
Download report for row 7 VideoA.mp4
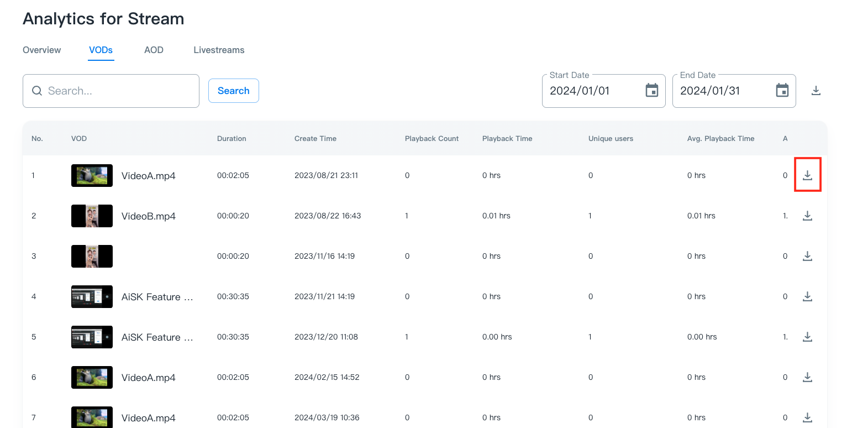(x=807, y=417)
